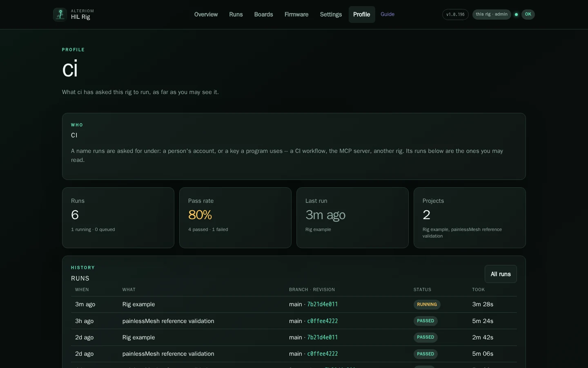Click "4 passed · 1 failed" text
Screen dimensions: 588x368
click(208, 229)
